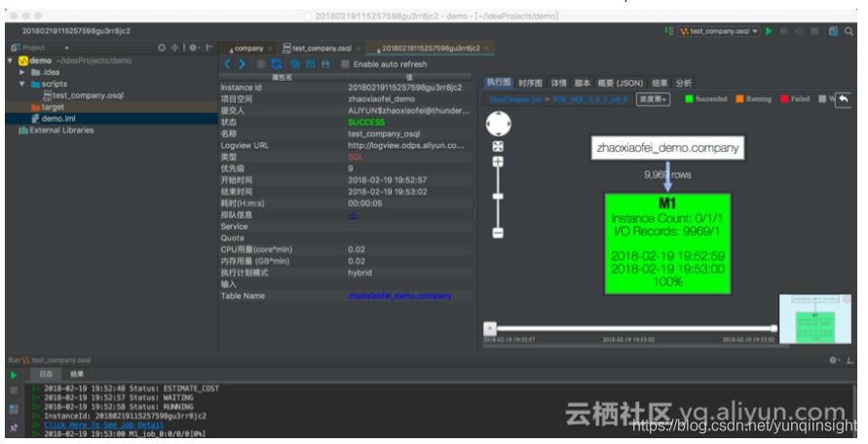The height and width of the screenshot is (444, 868).
Task: Open the 脚本 tab
Action: [x=582, y=83]
